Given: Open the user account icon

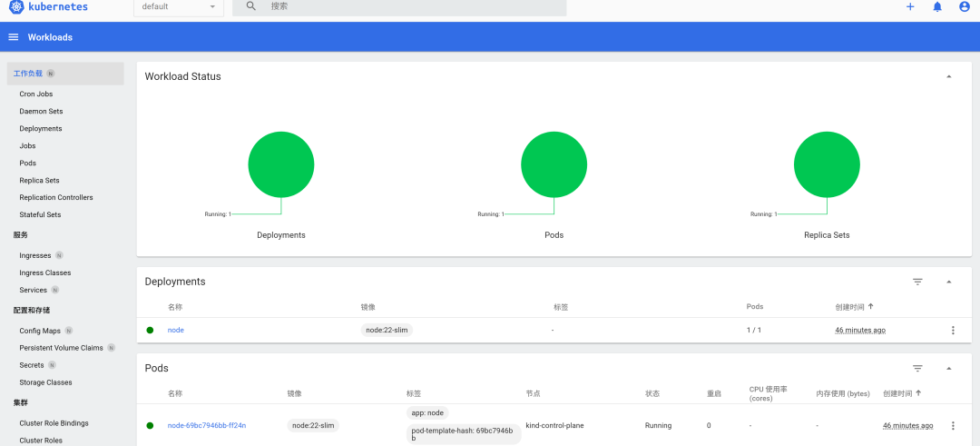Looking at the screenshot, I should coord(965,7).
